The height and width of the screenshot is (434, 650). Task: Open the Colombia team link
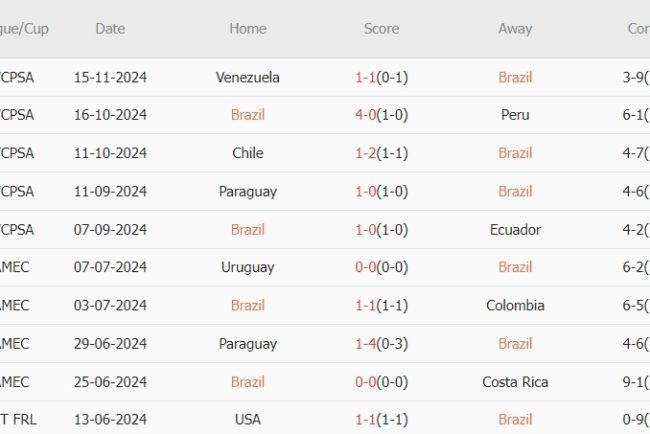click(515, 305)
